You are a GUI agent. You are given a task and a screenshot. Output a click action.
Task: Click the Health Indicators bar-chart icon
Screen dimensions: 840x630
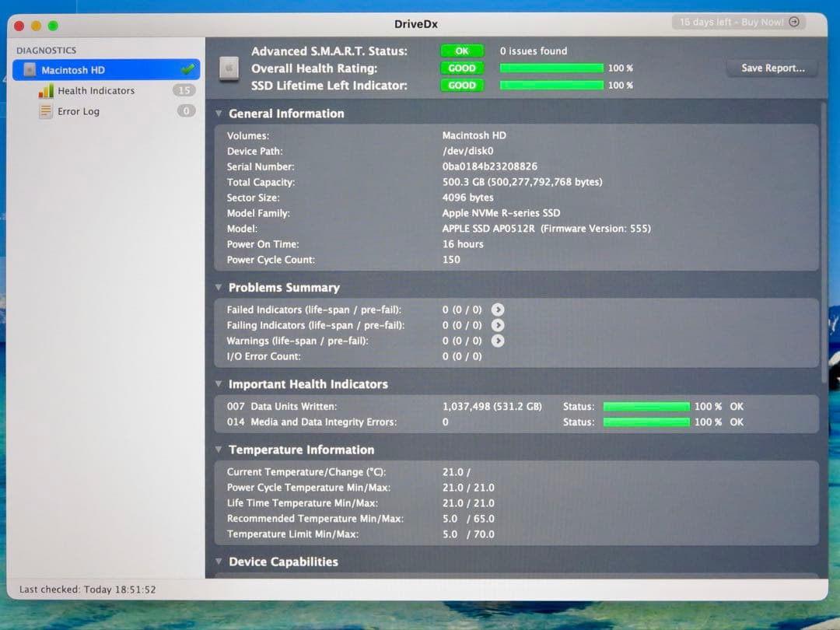pyautogui.click(x=47, y=90)
